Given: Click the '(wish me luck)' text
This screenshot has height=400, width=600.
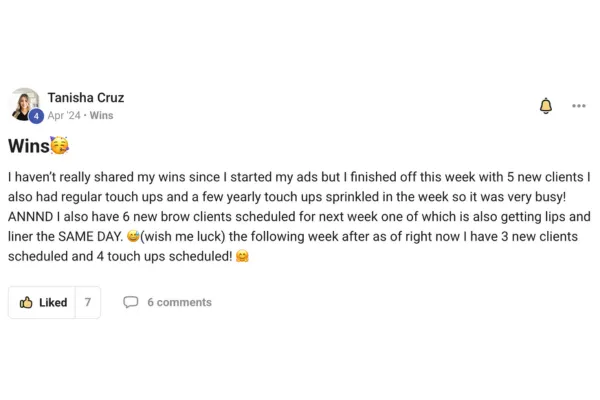Looking at the screenshot, I should (183, 237).
